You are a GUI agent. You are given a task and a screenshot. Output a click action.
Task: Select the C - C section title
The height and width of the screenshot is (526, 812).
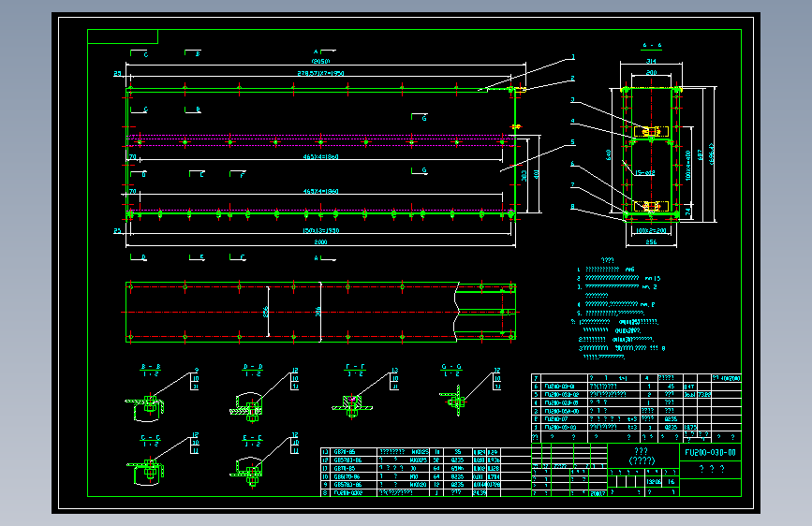(x=151, y=437)
